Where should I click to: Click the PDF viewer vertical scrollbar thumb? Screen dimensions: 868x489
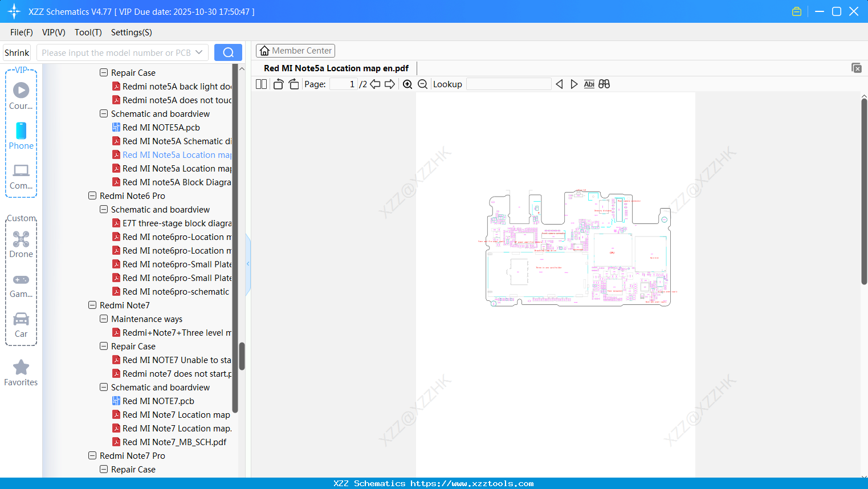(864, 191)
